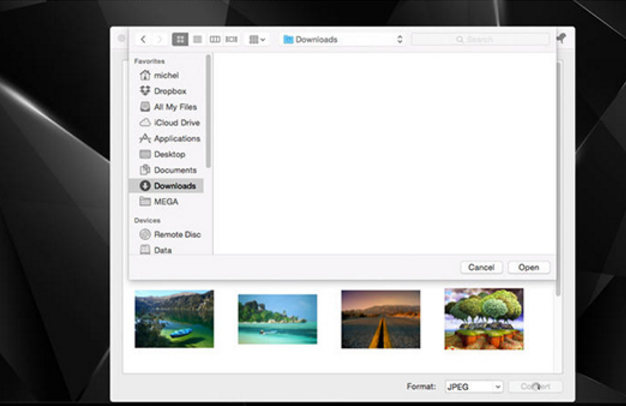Image resolution: width=626 pixels, height=406 pixels.
Task: Click the cloud icon for iCloud Drive
Action: click(x=145, y=123)
